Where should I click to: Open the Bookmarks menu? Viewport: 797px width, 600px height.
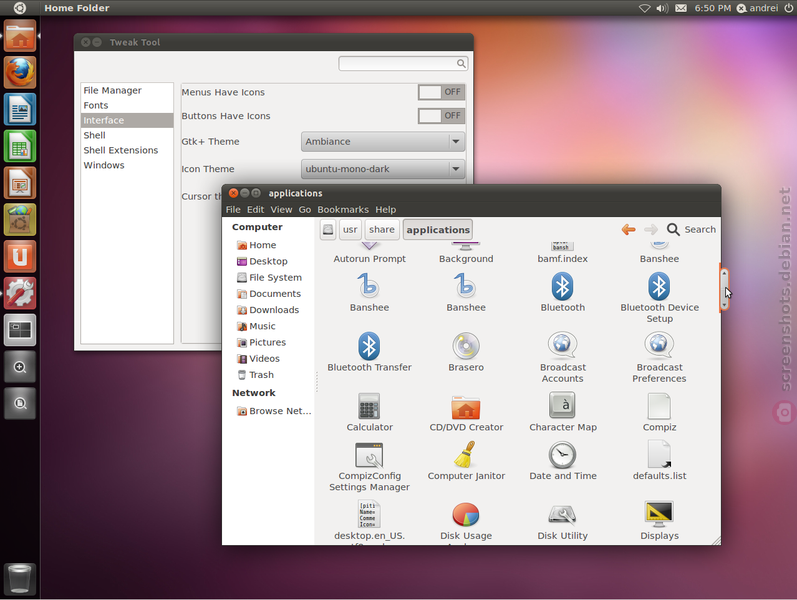343,209
